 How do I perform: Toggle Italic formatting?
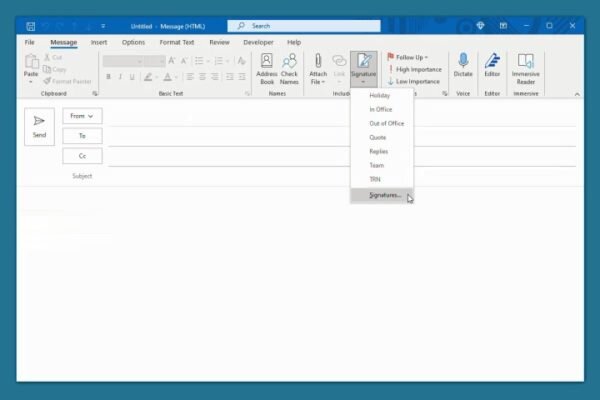click(120, 77)
